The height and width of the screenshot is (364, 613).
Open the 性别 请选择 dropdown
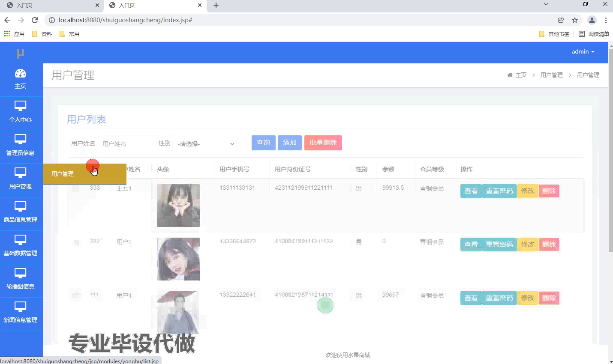click(x=206, y=143)
